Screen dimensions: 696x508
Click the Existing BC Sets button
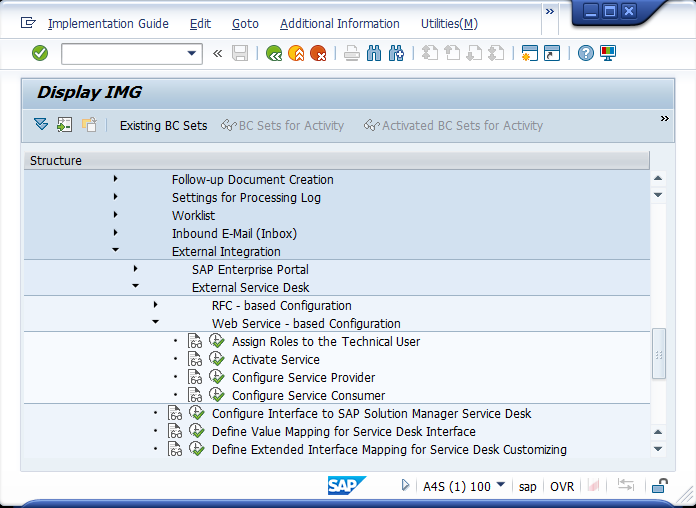(163, 125)
